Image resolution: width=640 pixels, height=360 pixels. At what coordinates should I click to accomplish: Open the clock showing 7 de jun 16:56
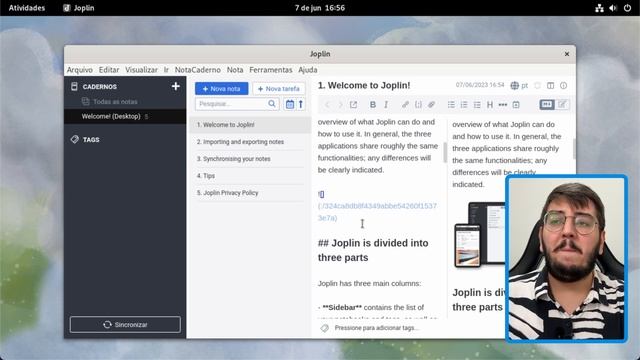[x=320, y=8]
